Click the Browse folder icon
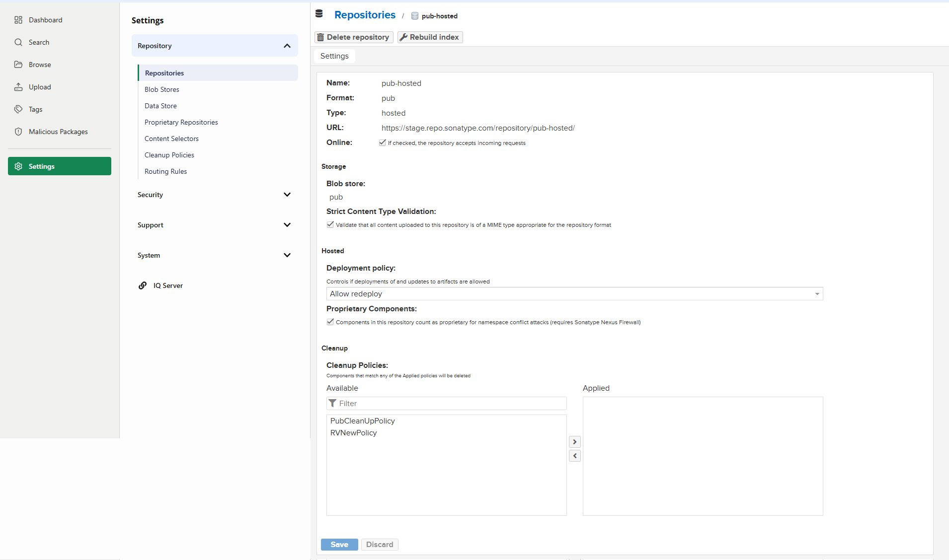Screen dimensions: 949x560 pos(18,65)
